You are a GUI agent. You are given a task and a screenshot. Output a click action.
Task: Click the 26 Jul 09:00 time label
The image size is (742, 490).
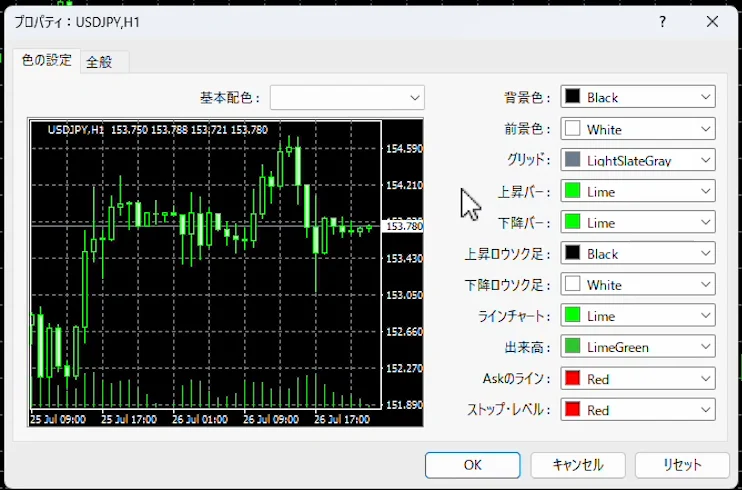[271, 419]
